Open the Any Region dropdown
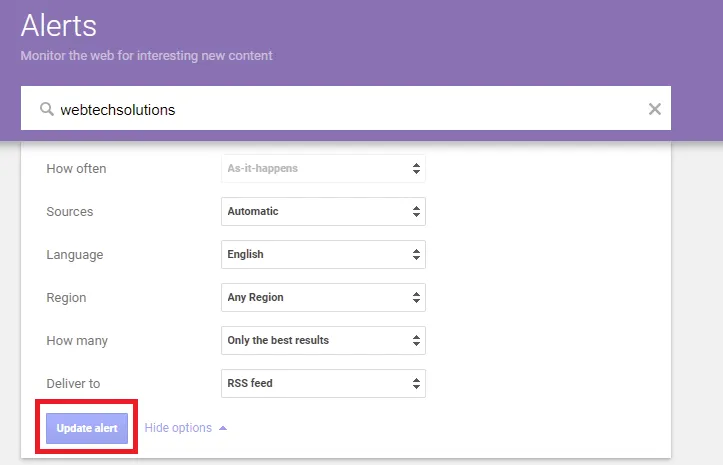Screen dimensions: 723x465 [x=323, y=297]
